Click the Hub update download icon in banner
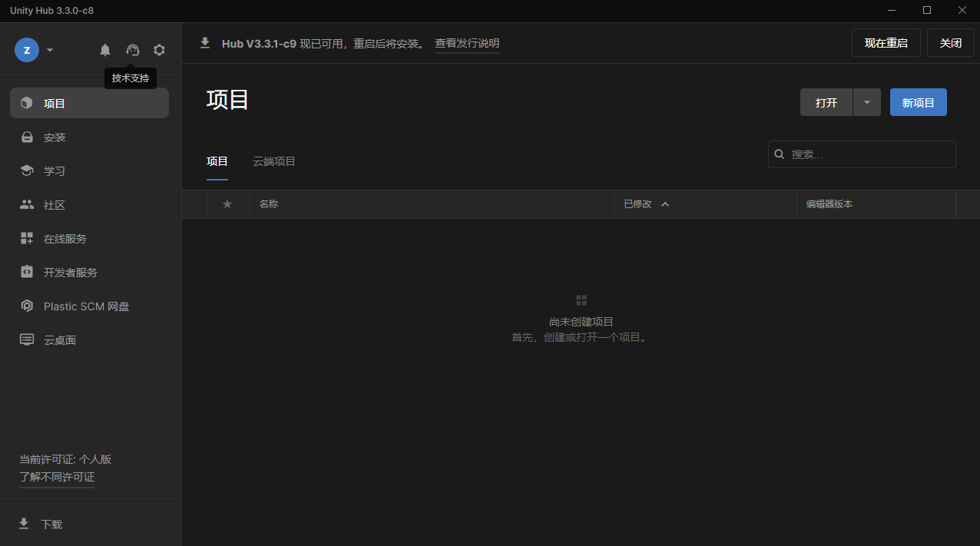980x546 pixels. tap(205, 43)
